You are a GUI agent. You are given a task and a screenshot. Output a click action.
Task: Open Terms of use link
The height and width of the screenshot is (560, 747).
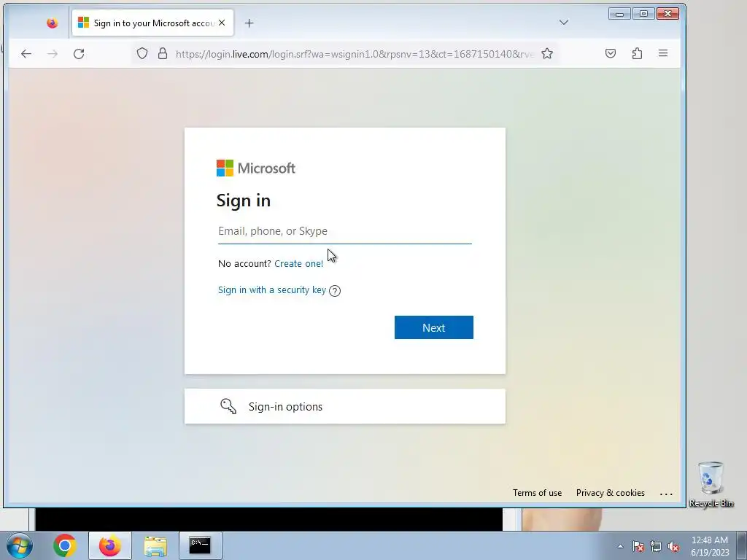tap(538, 493)
